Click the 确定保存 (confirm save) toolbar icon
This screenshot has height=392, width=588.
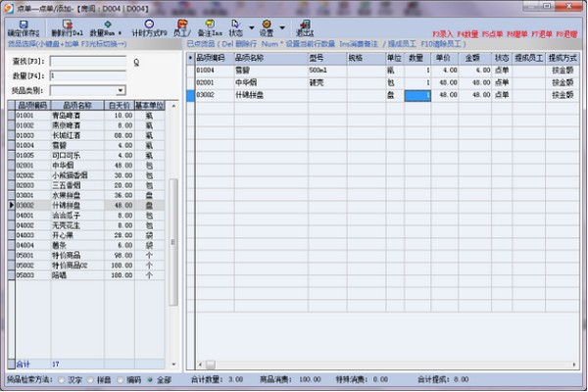(x=24, y=24)
